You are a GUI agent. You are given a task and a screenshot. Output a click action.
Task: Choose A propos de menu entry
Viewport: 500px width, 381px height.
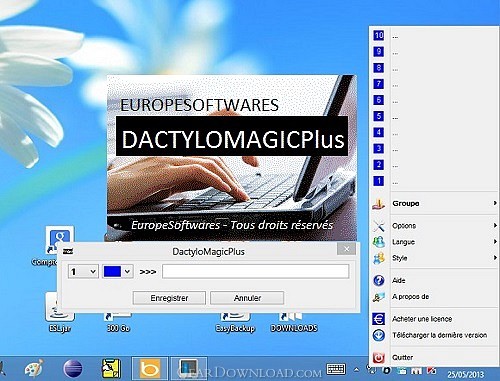click(x=433, y=297)
